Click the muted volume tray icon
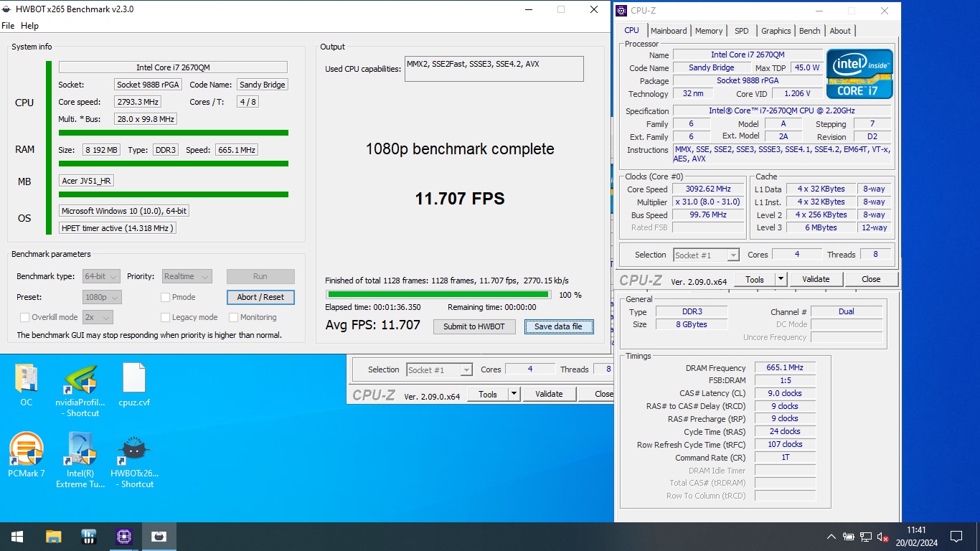The width and height of the screenshot is (980, 551). point(883,537)
